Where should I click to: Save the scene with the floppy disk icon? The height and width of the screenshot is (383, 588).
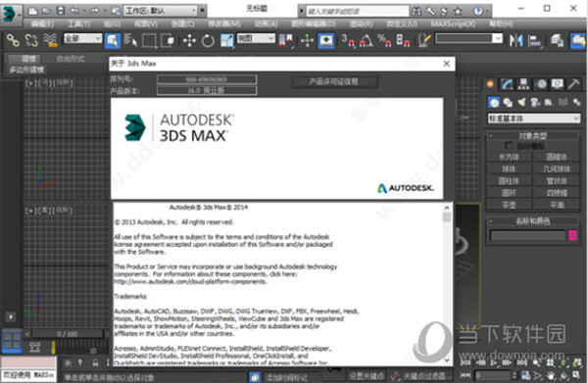point(60,11)
